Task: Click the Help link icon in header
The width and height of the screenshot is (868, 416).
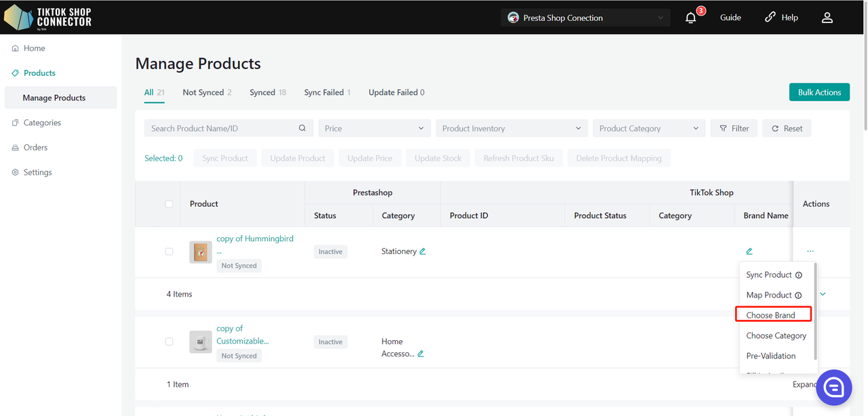Action: pos(770,18)
